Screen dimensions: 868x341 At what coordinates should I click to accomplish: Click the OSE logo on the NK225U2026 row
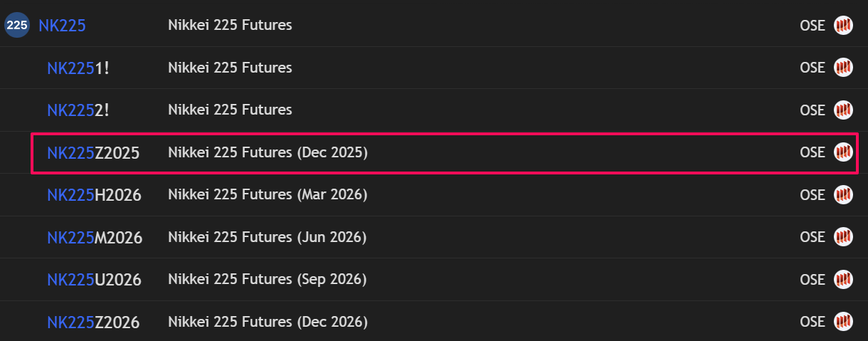coord(843,279)
